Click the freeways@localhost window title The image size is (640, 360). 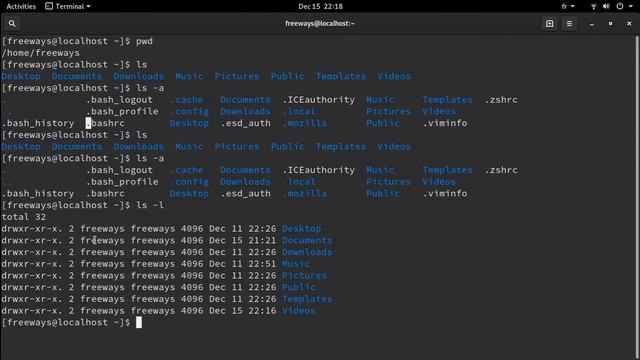pyautogui.click(x=320, y=24)
